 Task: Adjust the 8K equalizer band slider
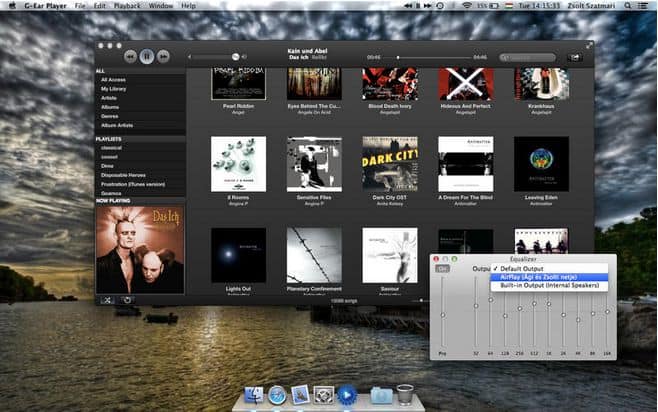coord(593,313)
